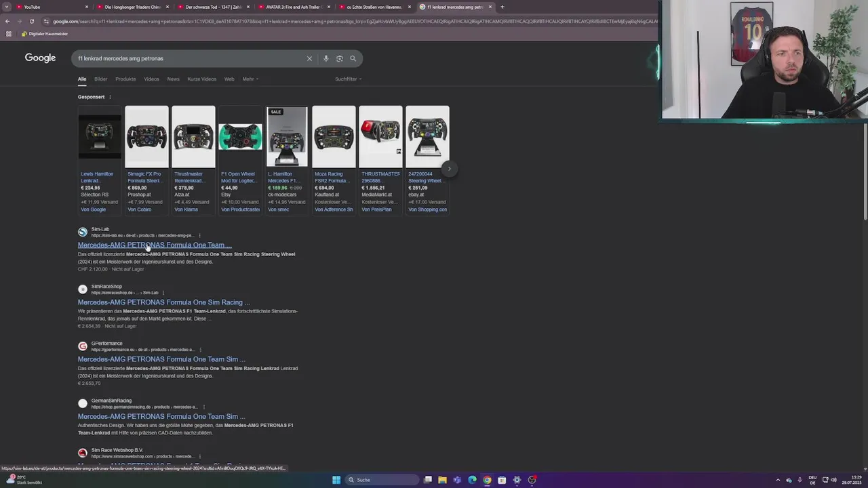Open the 247200044 Steering Wheel ebay product
The width and height of the screenshot is (868, 488).
[427, 159]
